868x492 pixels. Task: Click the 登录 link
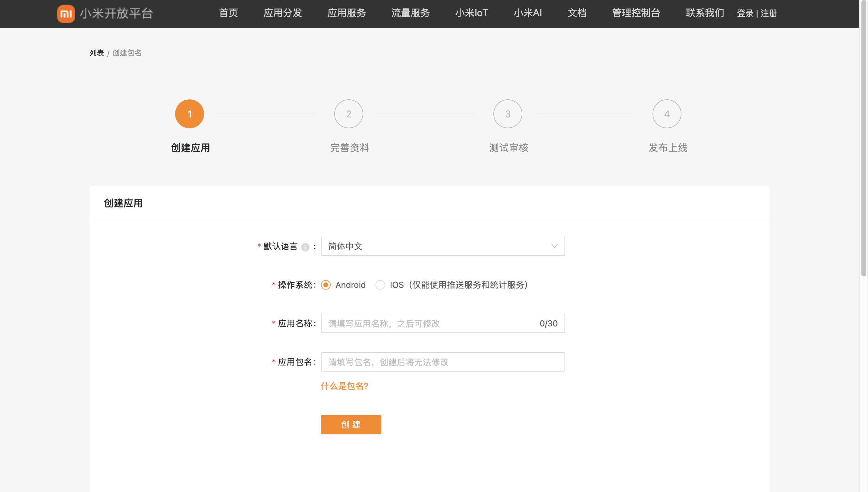(745, 14)
